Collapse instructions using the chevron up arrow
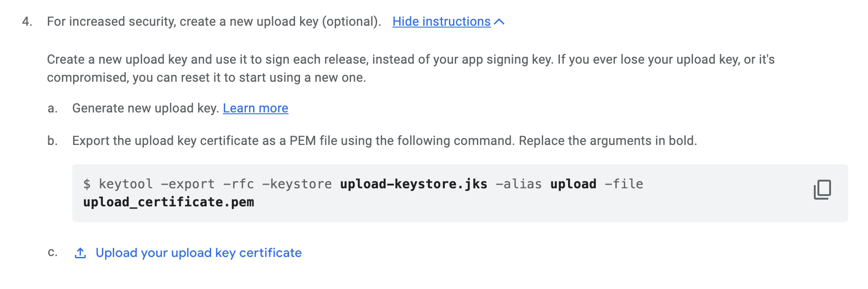The height and width of the screenshot is (289, 868). coord(499,22)
